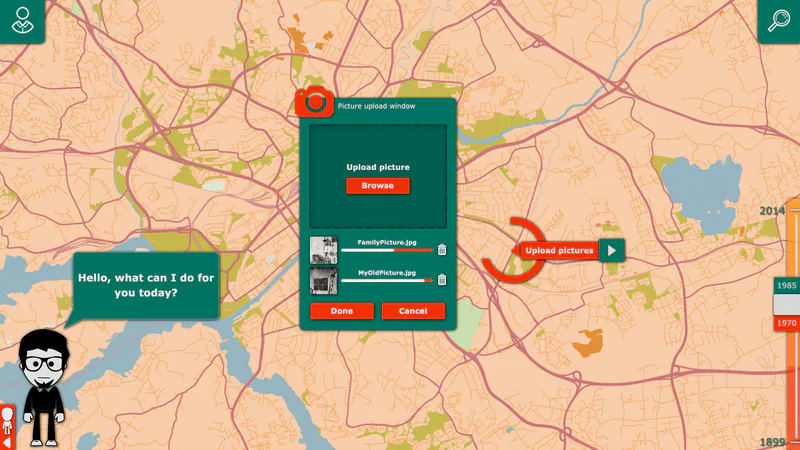
Task: Click the MyOldPicture.jpg progress bar
Action: pos(387,280)
